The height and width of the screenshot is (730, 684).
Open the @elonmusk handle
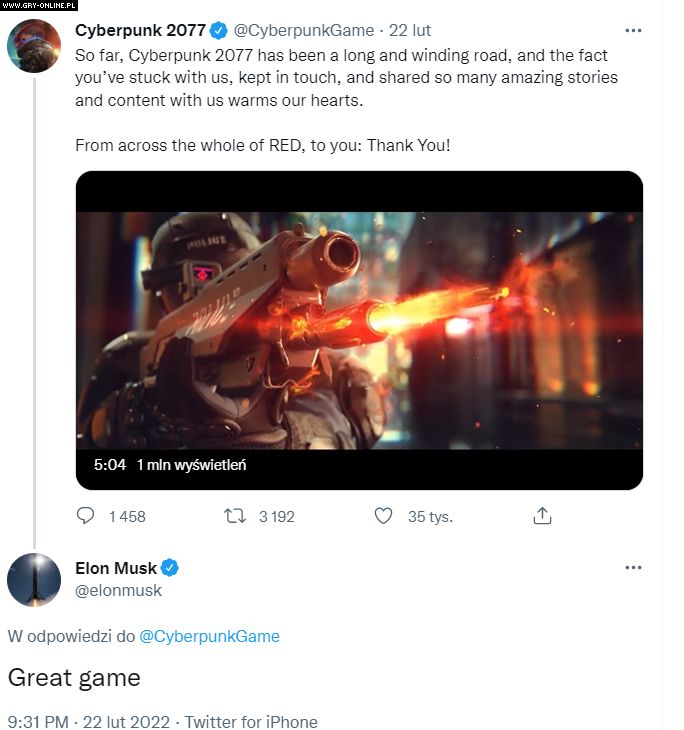point(118,590)
